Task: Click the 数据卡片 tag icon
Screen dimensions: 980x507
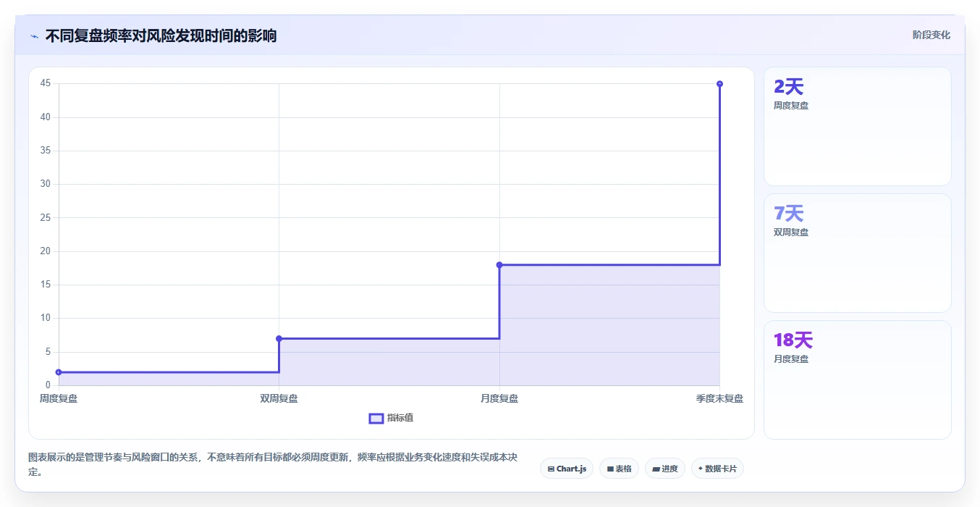Action: pos(700,469)
